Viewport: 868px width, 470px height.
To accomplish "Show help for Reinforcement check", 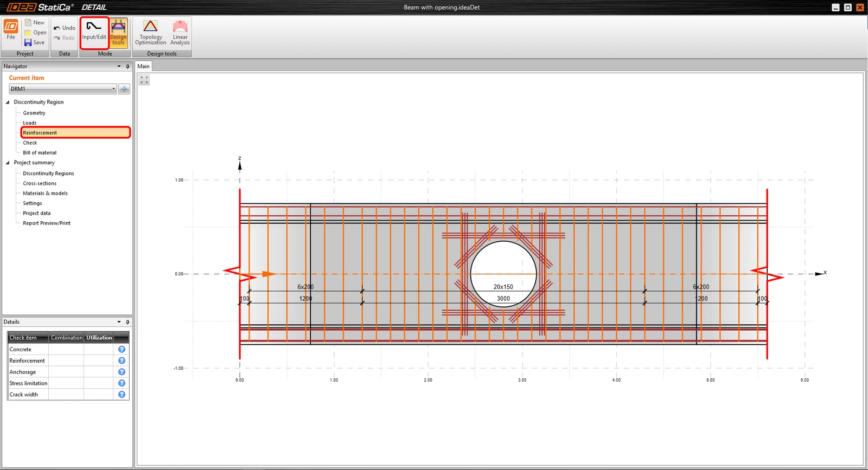I will 122,360.
